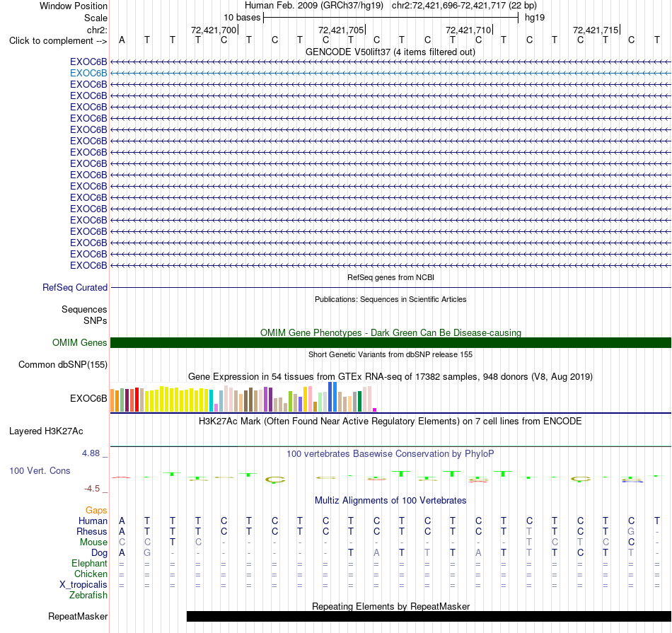The image size is (672, 633).
Task: Click the GTEx tissue expression bar chart
Action: (243, 397)
